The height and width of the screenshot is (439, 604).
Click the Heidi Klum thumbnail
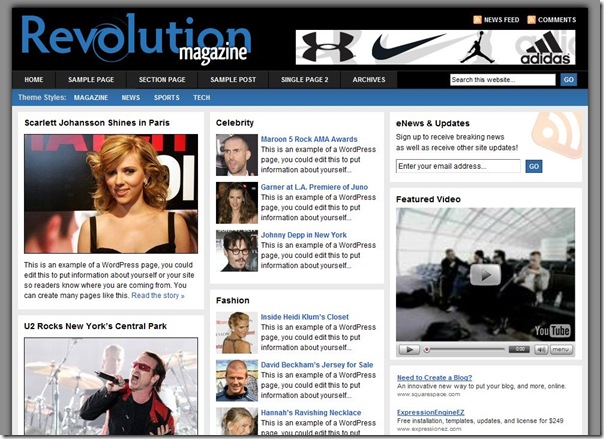237,333
